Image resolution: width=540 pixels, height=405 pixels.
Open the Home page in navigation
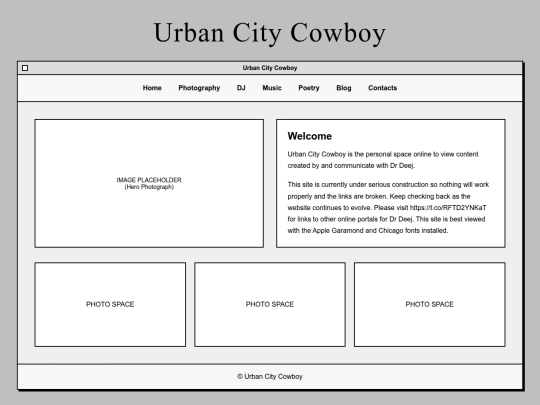click(x=152, y=88)
